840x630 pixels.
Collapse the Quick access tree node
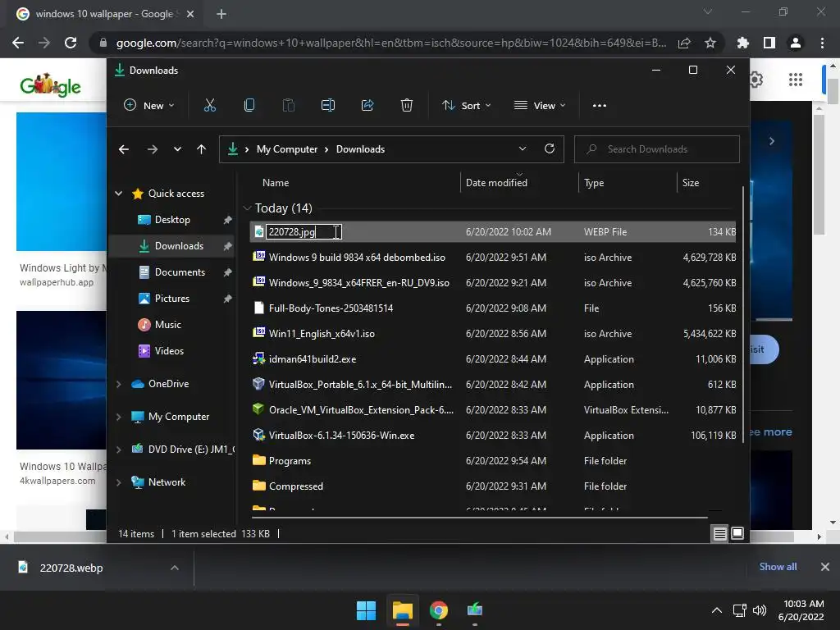click(118, 194)
